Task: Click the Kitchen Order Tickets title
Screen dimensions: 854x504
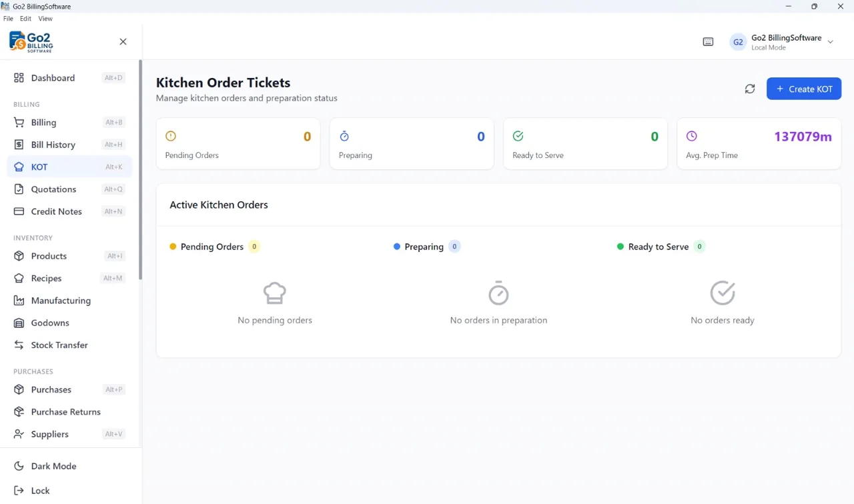Action: pos(223,83)
